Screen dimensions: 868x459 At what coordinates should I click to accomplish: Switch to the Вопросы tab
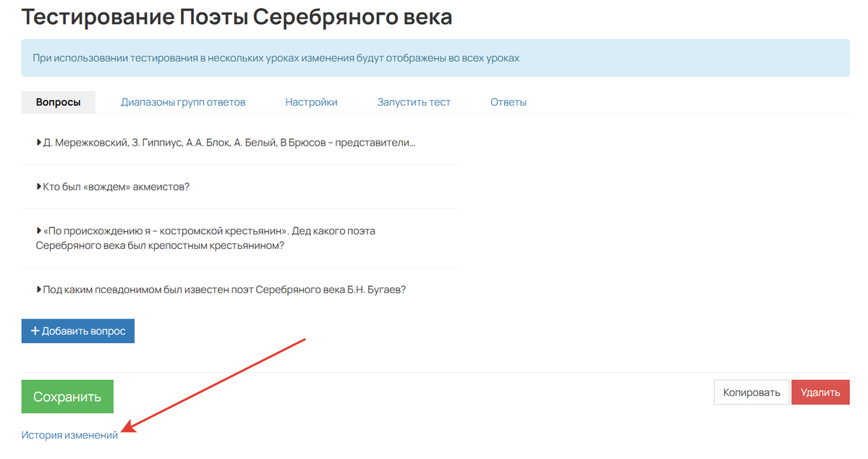[x=59, y=102]
